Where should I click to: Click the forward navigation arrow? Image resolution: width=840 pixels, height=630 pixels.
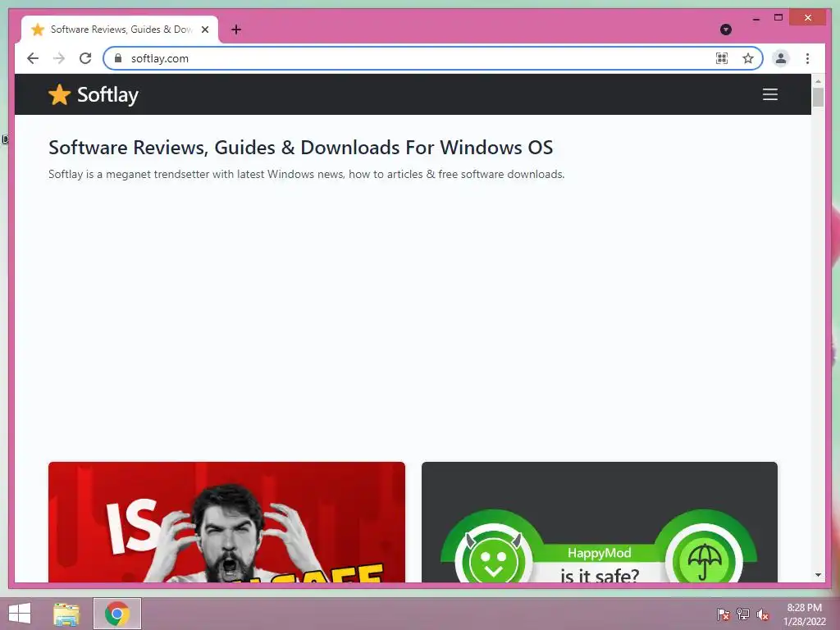59,58
